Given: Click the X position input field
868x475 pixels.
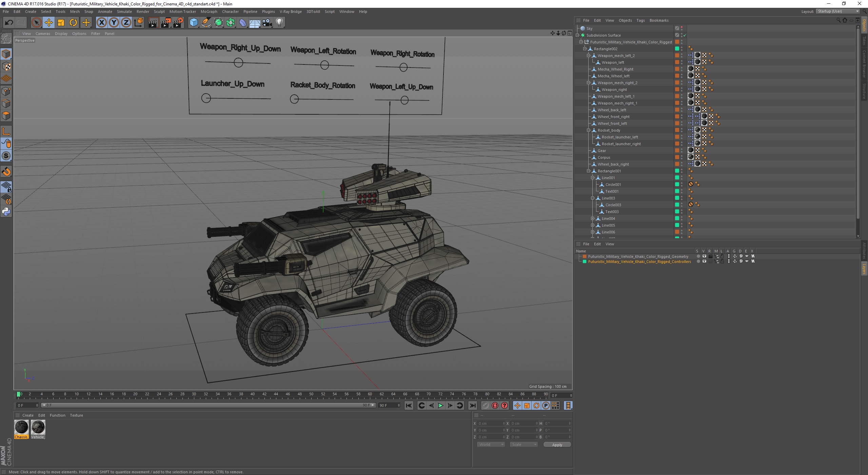Looking at the screenshot, I should [490, 423].
